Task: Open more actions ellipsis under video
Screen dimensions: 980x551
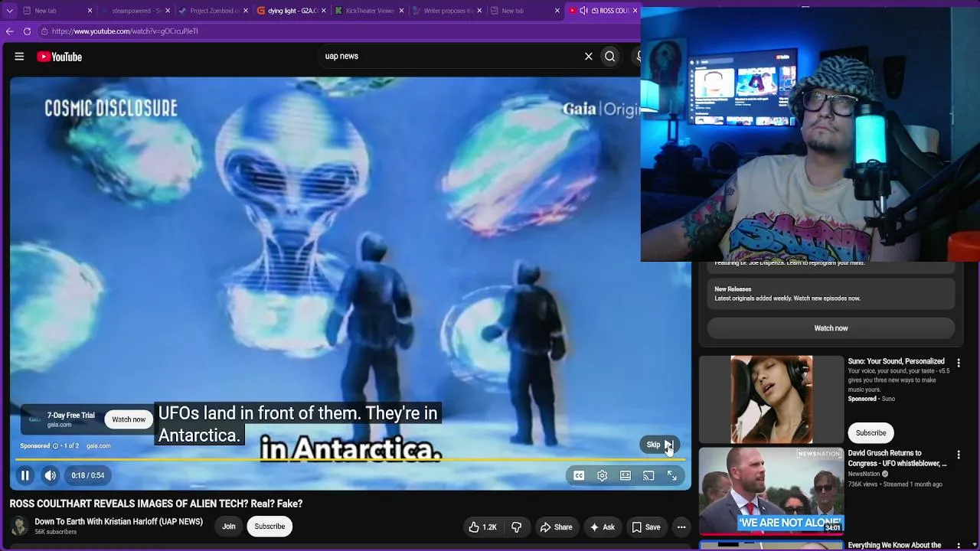Action: [681, 527]
